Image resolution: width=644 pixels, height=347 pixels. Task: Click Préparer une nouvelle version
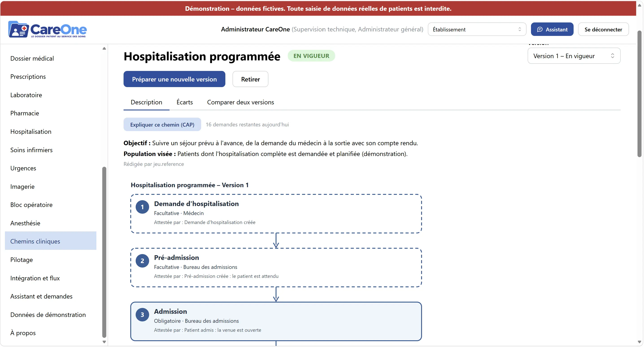pyautogui.click(x=174, y=79)
